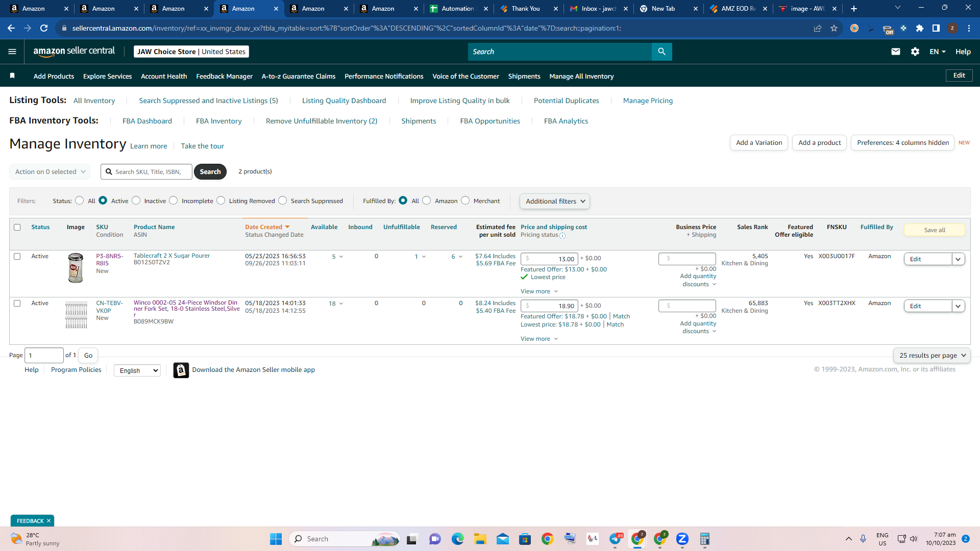The image size is (980, 551).
Task: Open the Add Products menu item
Action: (54, 76)
